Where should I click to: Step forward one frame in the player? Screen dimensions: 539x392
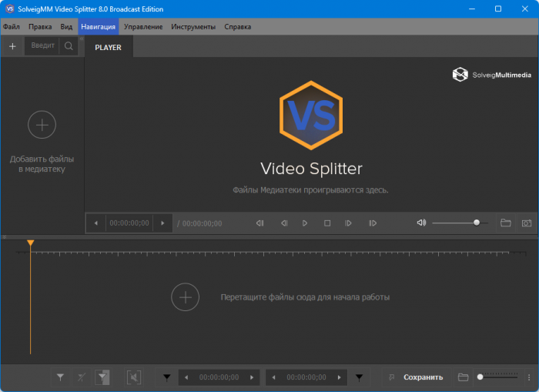(x=349, y=223)
